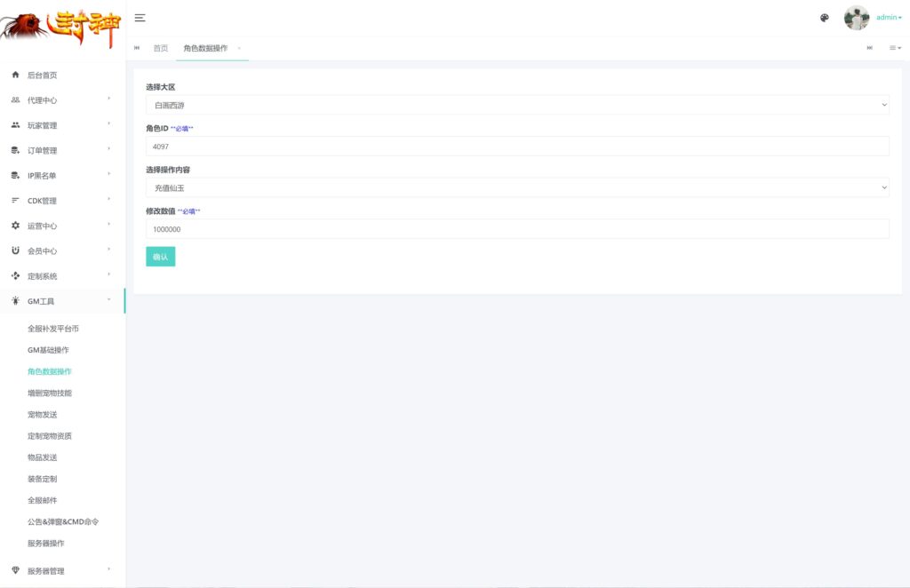Open the theme palette icon

(x=824, y=18)
